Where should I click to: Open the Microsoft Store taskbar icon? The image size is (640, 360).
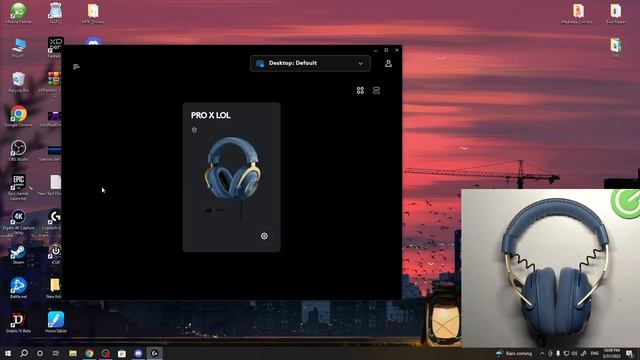[x=122, y=353]
